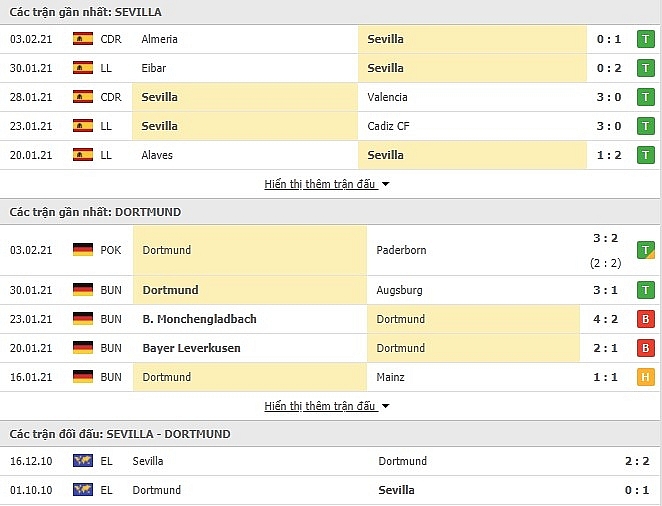Screen dimensions: 662x506
Task: Click the Europa League icon on 01.10.10 row
Action: click(x=83, y=490)
